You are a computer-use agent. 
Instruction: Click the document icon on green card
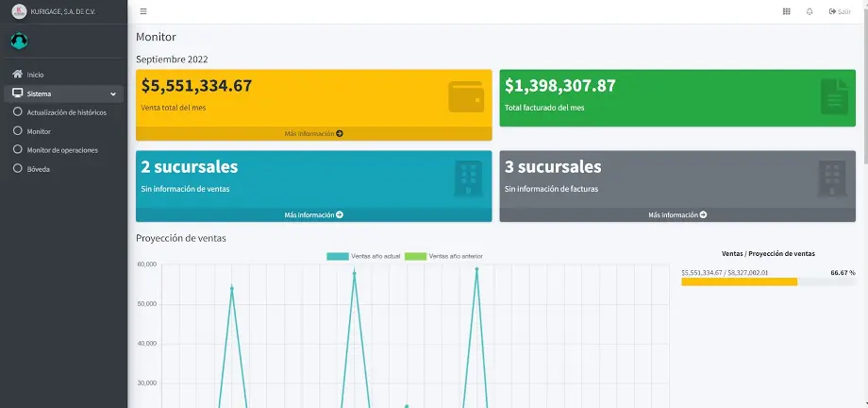click(834, 97)
